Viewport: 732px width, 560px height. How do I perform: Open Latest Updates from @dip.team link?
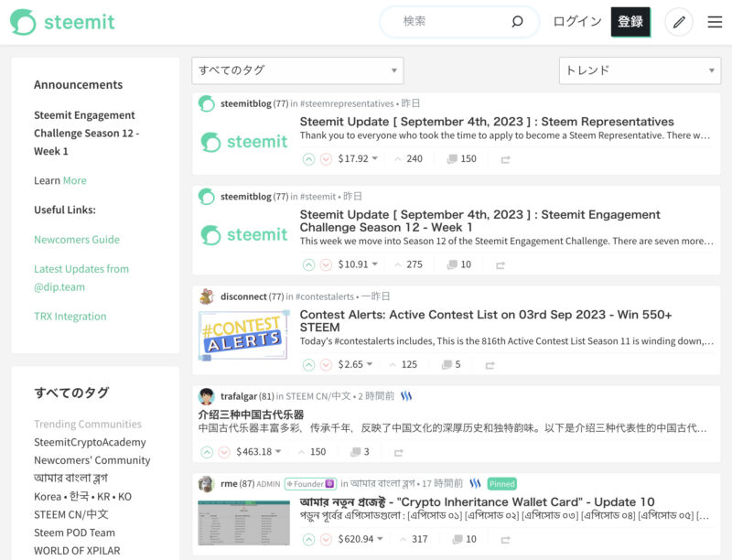pyautogui.click(x=81, y=277)
